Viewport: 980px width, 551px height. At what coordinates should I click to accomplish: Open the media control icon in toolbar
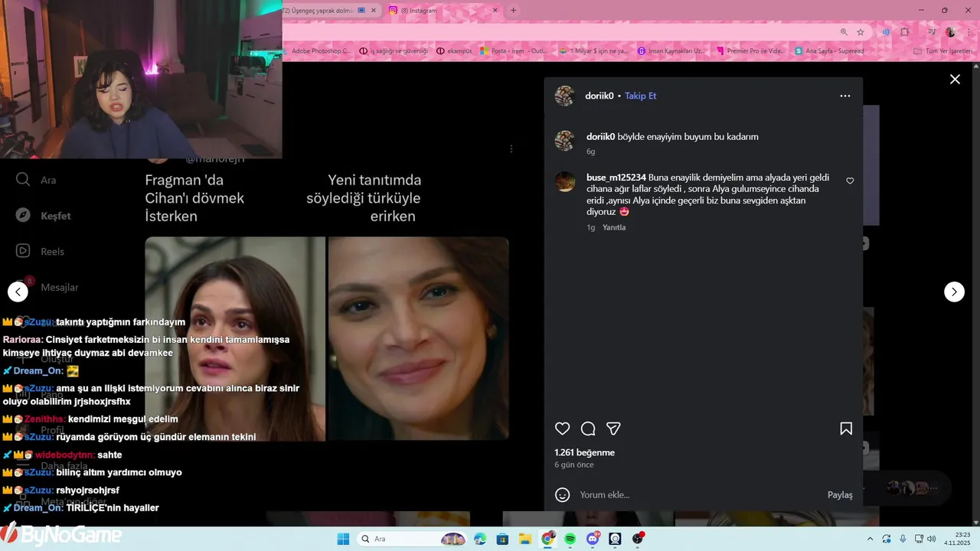(931, 32)
